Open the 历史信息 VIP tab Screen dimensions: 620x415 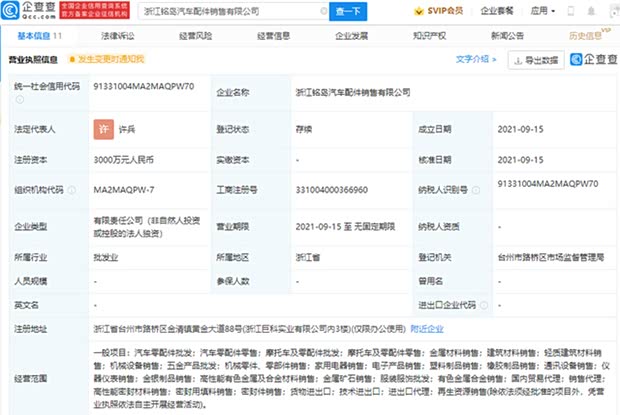point(586,34)
